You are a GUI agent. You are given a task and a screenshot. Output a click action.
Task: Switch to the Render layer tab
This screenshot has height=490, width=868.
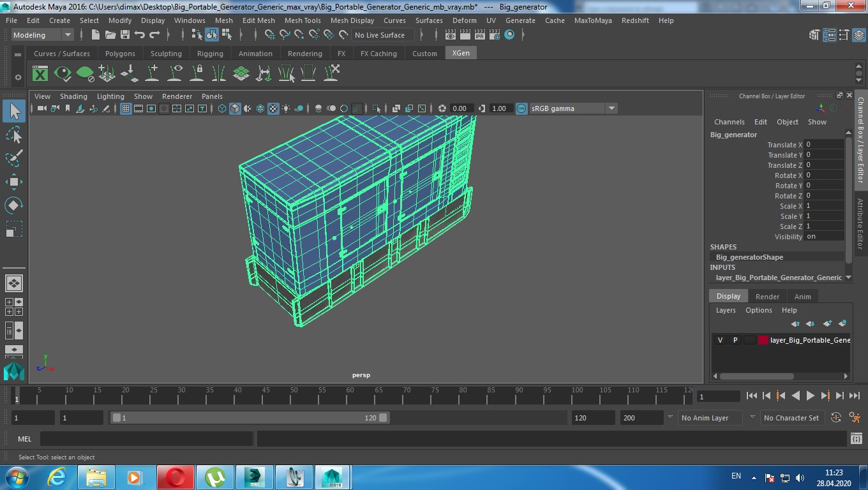click(x=767, y=297)
